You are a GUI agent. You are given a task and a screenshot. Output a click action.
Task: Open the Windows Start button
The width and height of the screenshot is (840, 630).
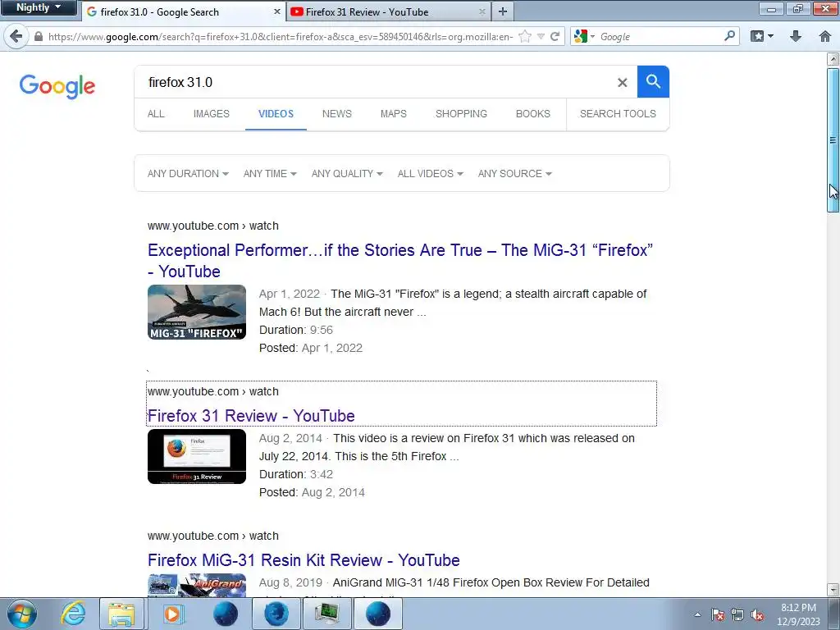click(22, 614)
